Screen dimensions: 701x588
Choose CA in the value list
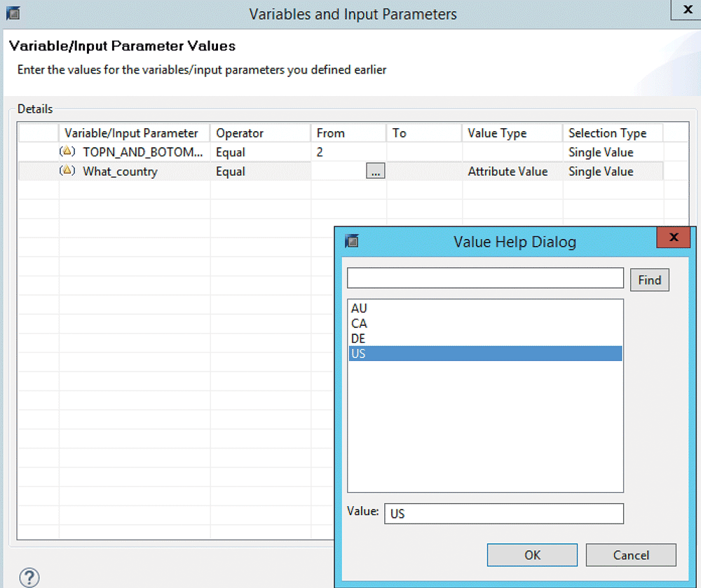[x=359, y=324]
